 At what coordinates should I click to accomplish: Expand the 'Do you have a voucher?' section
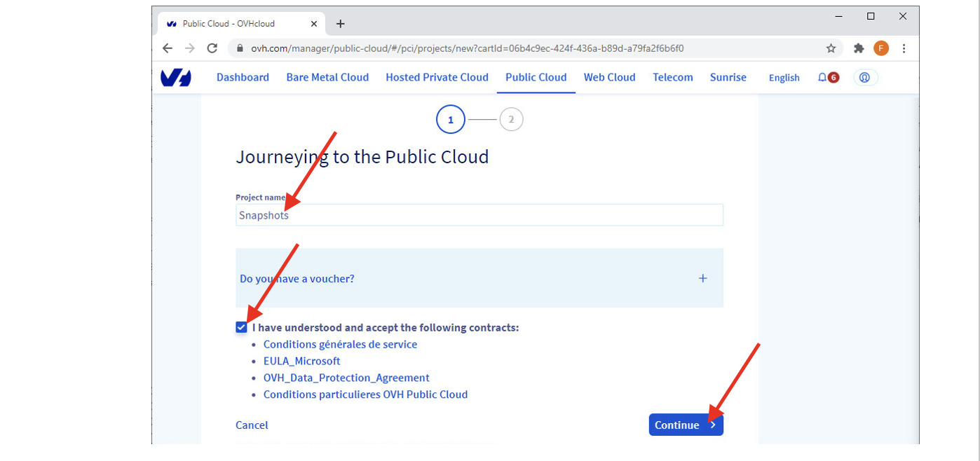pos(702,278)
